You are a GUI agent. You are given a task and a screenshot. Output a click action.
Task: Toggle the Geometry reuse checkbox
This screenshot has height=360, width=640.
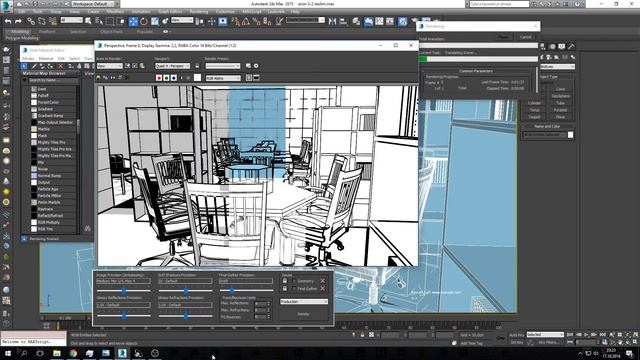point(294,281)
